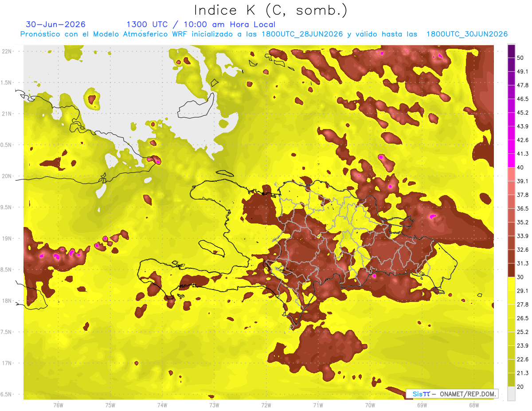Click the 69W longitude label

click(x=422, y=405)
